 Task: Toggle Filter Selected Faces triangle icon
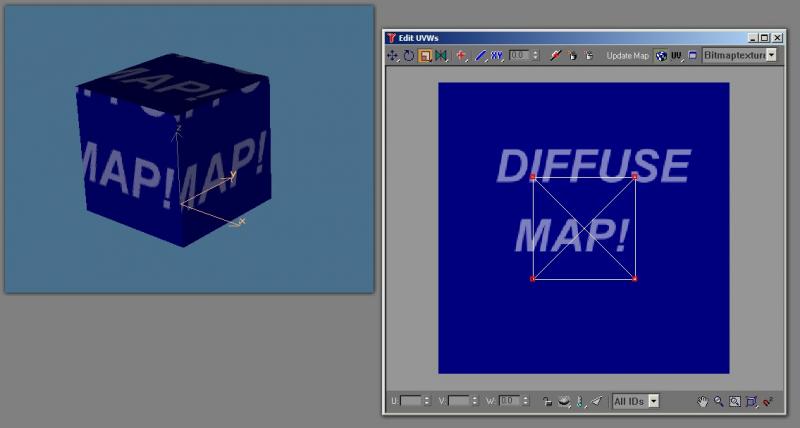tap(597, 401)
